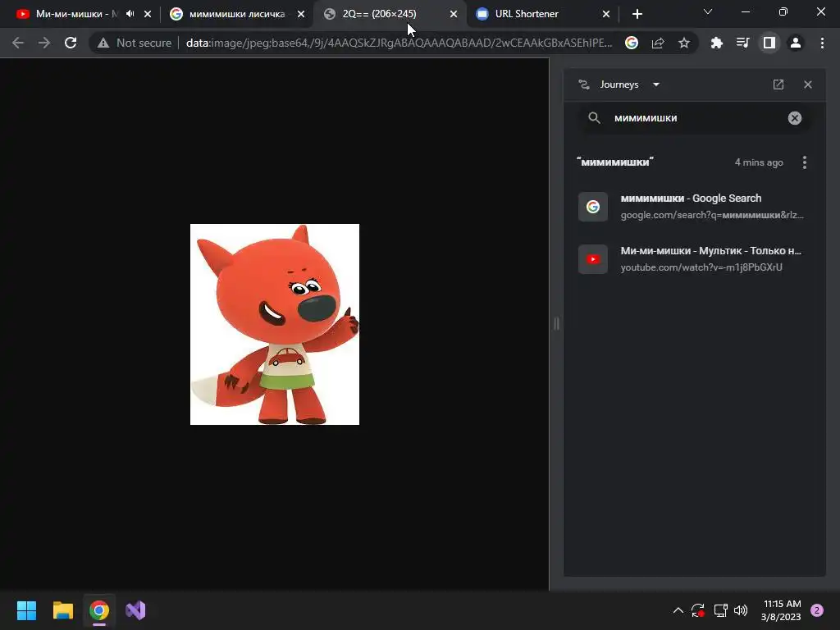
Task: Reload the current page
Action: point(71,43)
